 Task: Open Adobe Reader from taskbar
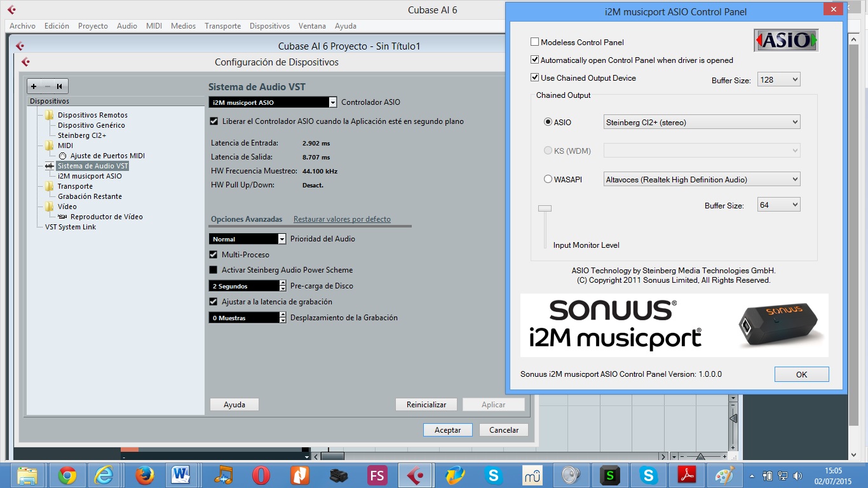(688, 475)
